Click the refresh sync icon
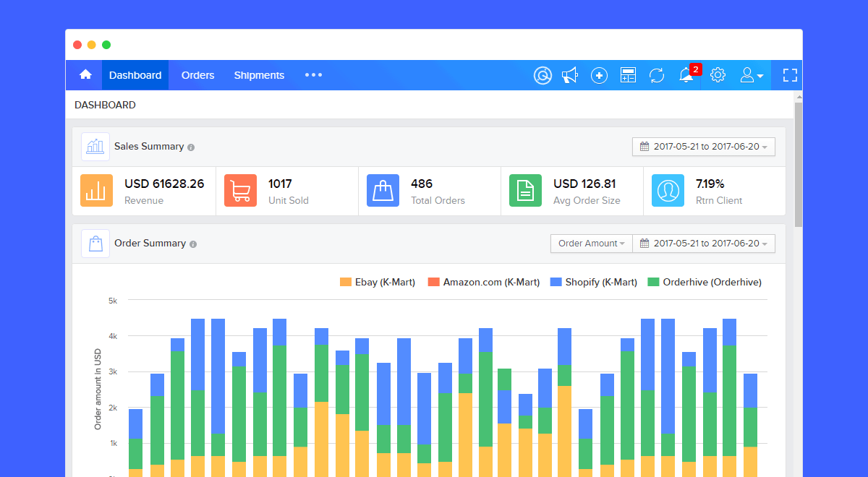Screen dimensions: 868x477 [657, 75]
